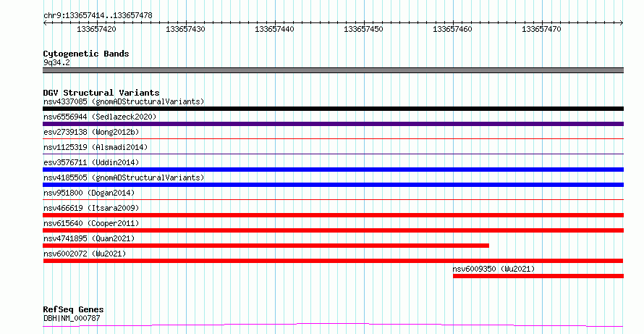This screenshot has height=334, width=644.
Task: Click the blue nsv4185505 variant bar
Action: (333, 185)
